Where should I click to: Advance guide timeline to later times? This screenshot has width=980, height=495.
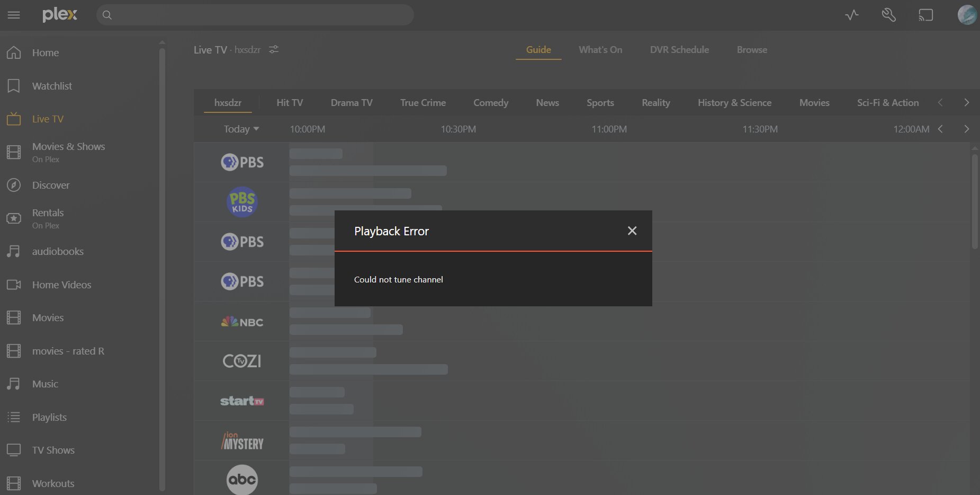[966, 129]
